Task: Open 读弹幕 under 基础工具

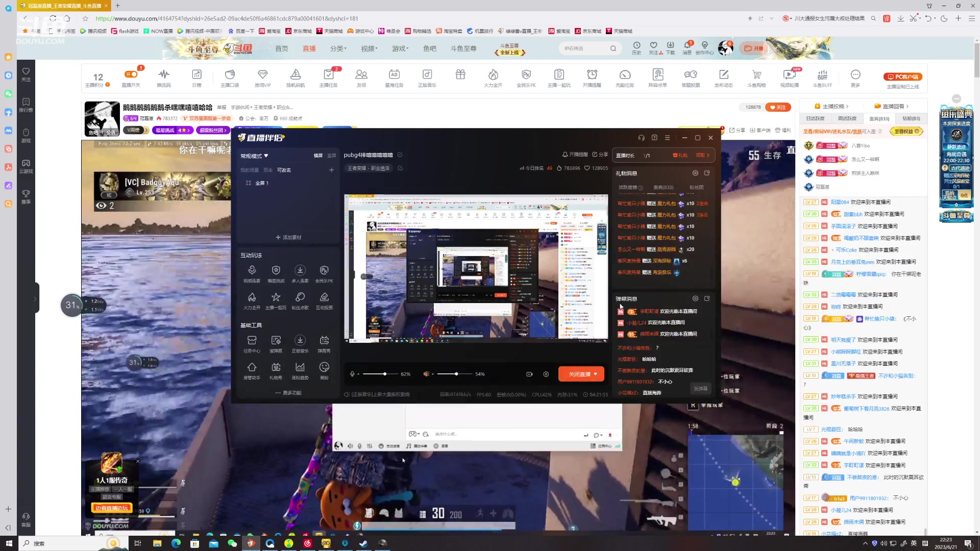Action: (x=276, y=344)
